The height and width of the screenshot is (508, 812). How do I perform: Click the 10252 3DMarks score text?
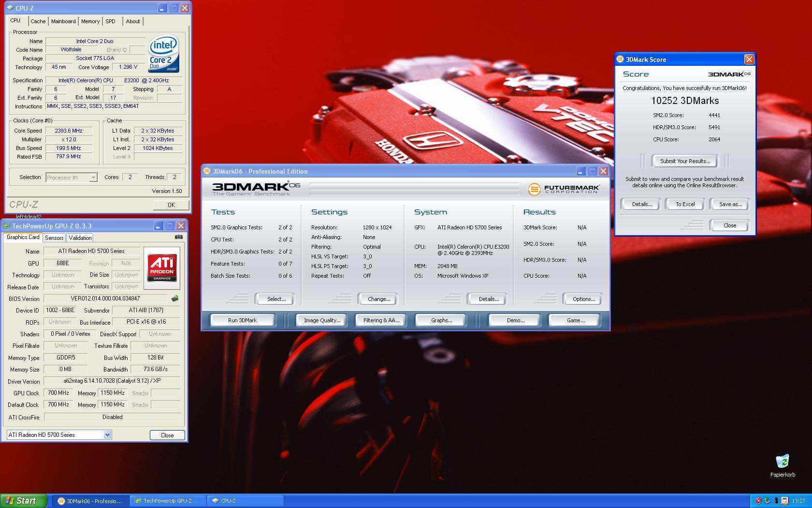pos(685,101)
